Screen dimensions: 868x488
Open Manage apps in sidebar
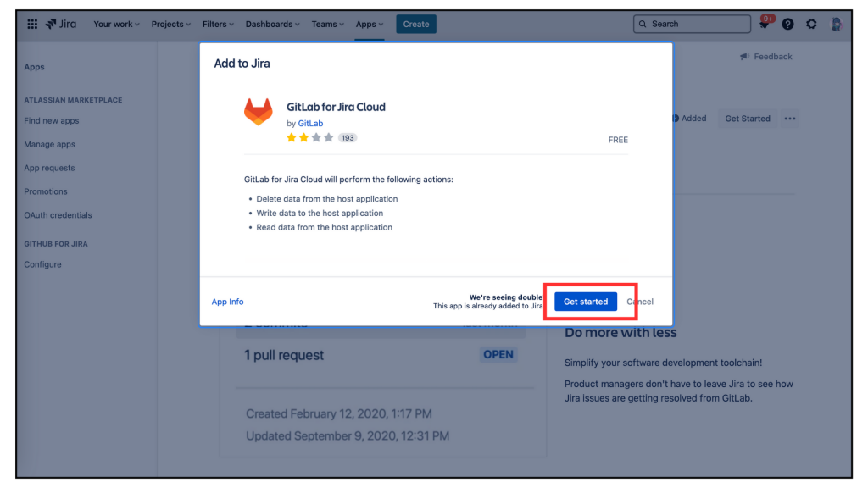pyautogui.click(x=49, y=144)
